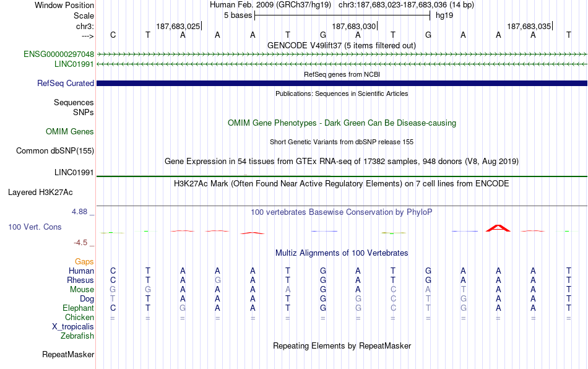Image resolution: width=588 pixels, height=369 pixels.
Task: Click the RefSeq genes from NCBI title
Action: 342,74
